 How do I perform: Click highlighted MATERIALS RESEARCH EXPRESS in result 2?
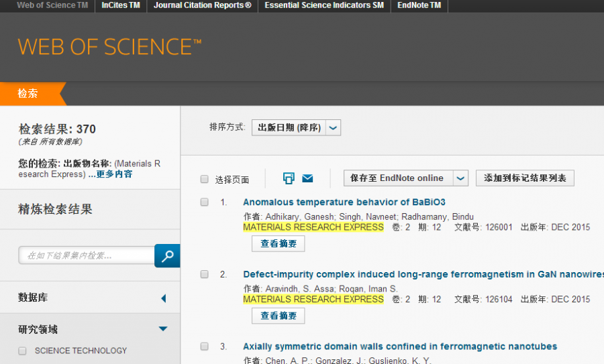tap(313, 300)
